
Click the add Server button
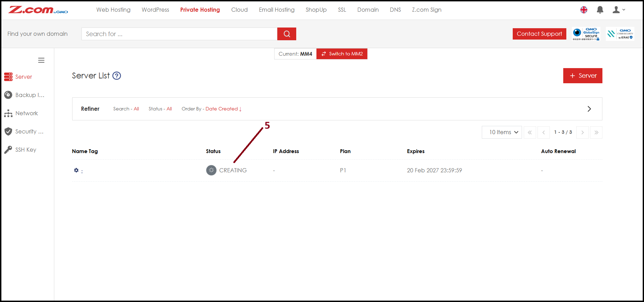pos(583,76)
